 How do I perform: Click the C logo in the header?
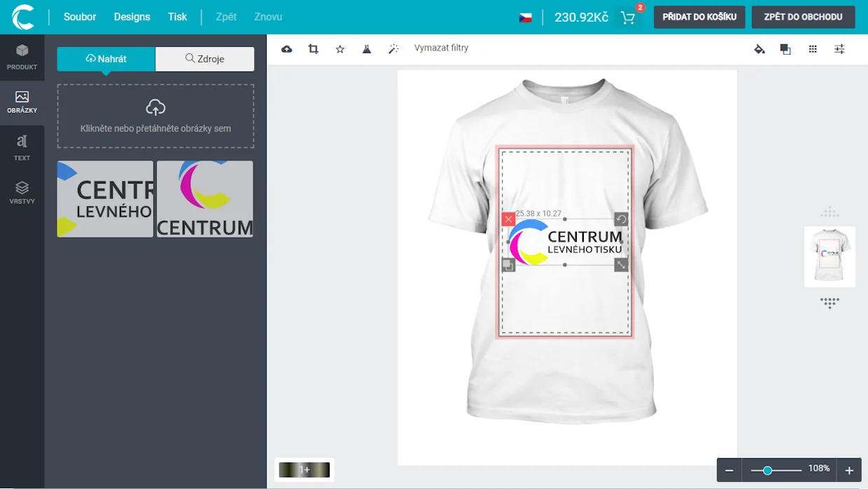click(23, 17)
